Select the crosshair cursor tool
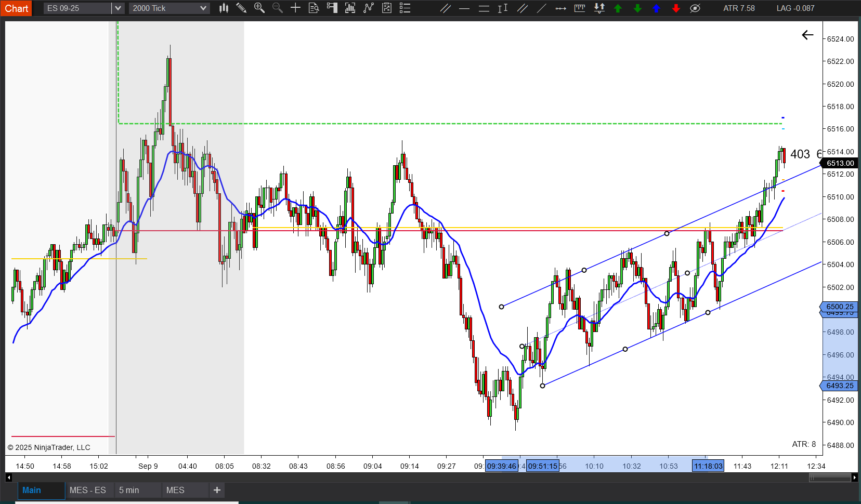Image resolution: width=861 pixels, height=504 pixels. (x=295, y=8)
